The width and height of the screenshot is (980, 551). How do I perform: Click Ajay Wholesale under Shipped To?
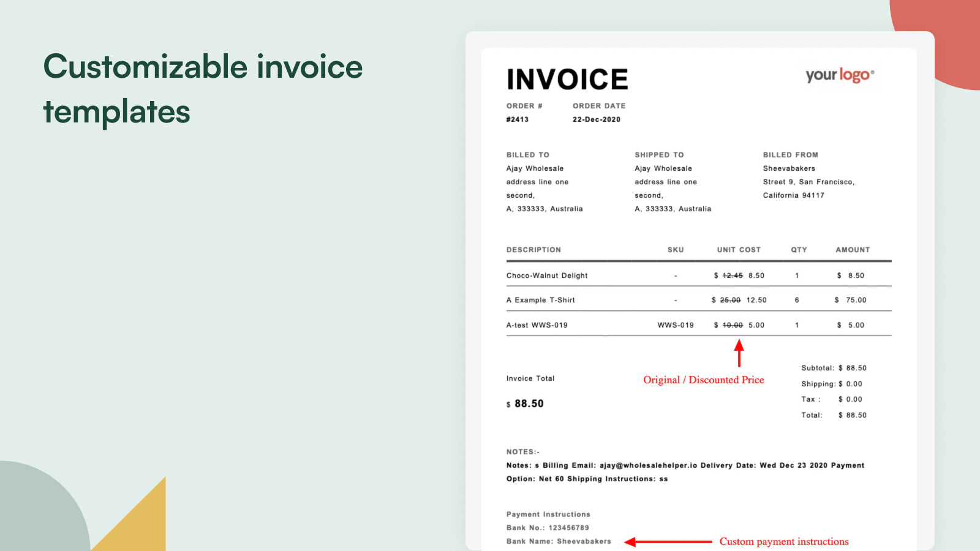663,168
